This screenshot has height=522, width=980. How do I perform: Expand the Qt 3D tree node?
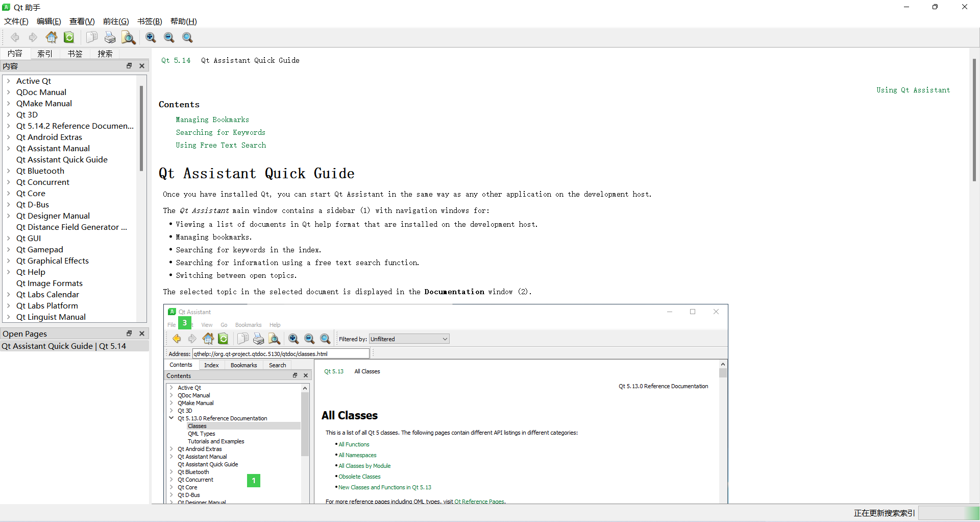[x=9, y=114]
